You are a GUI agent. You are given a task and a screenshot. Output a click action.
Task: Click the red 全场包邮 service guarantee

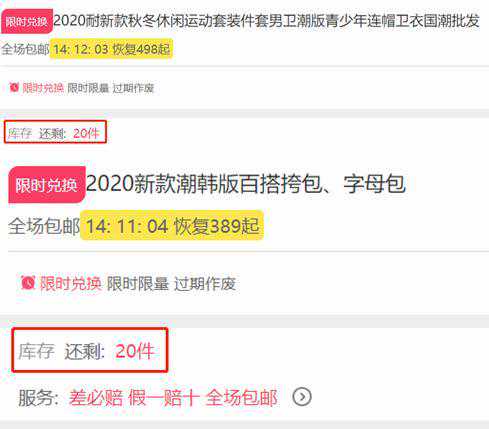click(x=241, y=398)
